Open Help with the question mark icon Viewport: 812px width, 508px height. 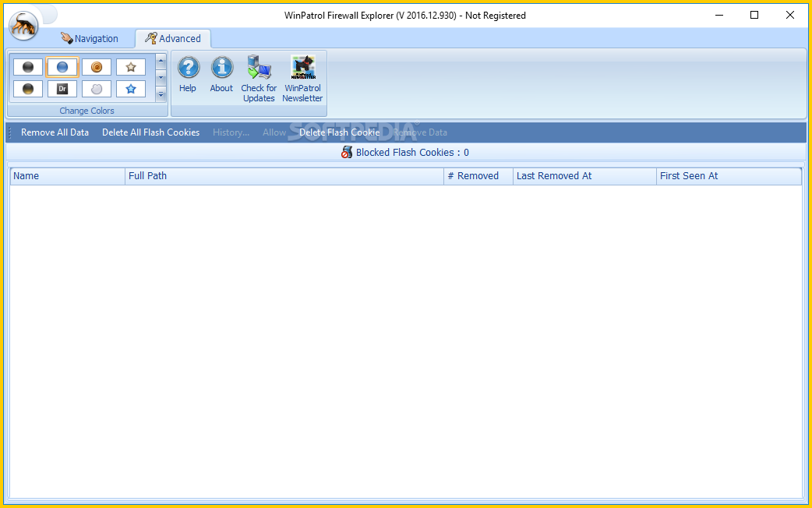click(188, 75)
